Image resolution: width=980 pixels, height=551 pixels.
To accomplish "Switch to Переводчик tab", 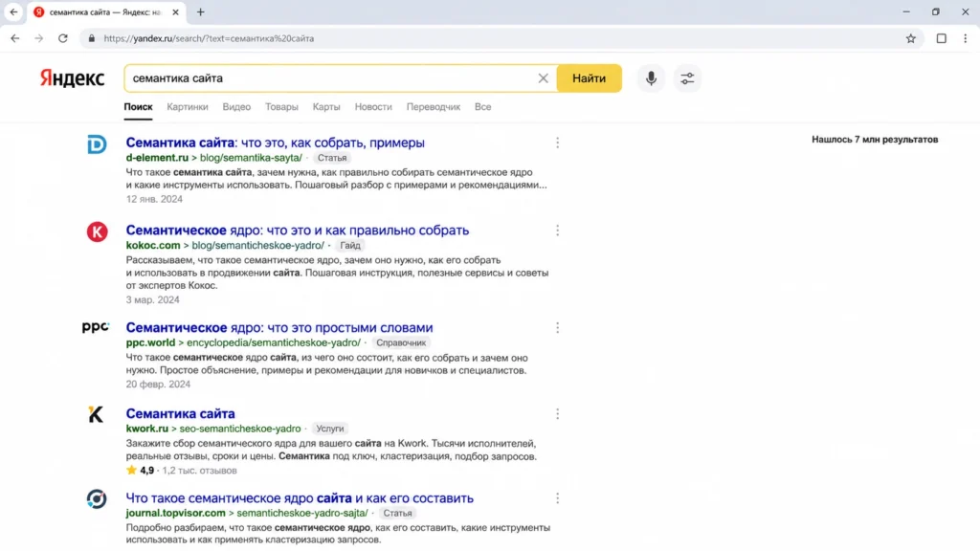I will (x=434, y=107).
